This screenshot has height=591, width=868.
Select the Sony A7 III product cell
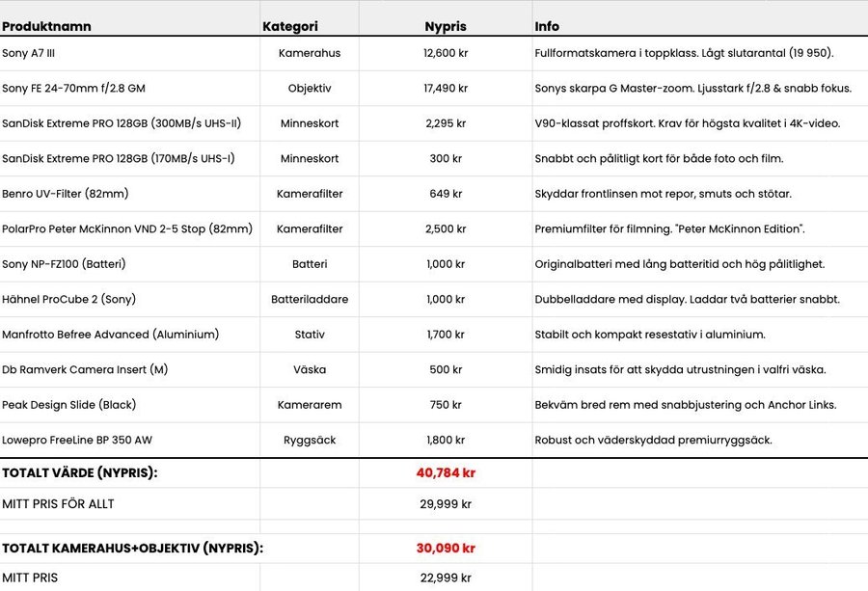coord(35,53)
